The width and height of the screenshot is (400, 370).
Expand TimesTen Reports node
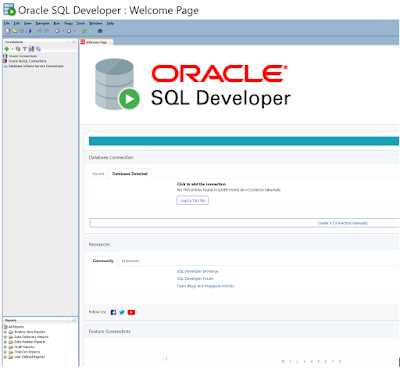pos(5,352)
